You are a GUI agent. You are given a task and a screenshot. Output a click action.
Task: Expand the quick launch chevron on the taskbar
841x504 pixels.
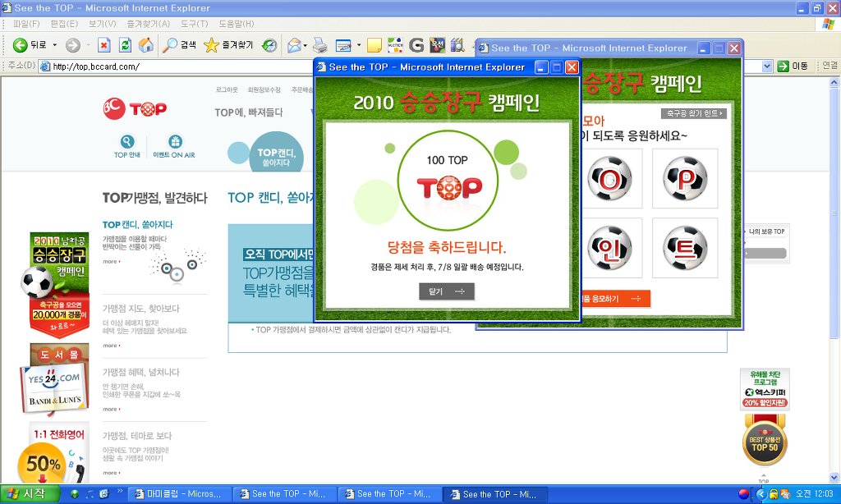coord(120,491)
